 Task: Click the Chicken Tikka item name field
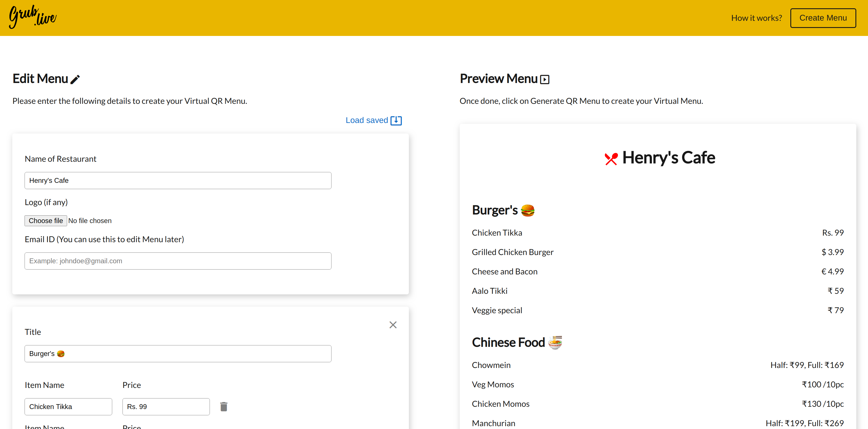point(69,407)
